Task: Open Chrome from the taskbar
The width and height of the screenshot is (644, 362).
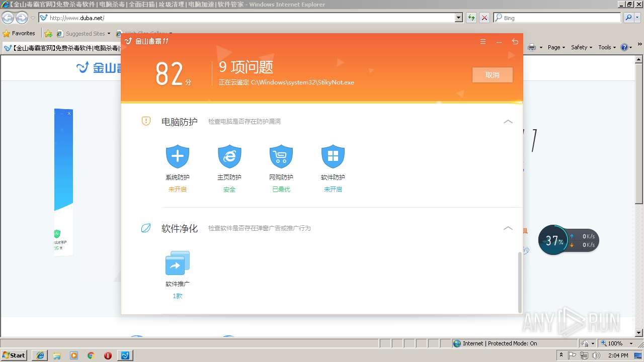Action: coord(91,355)
